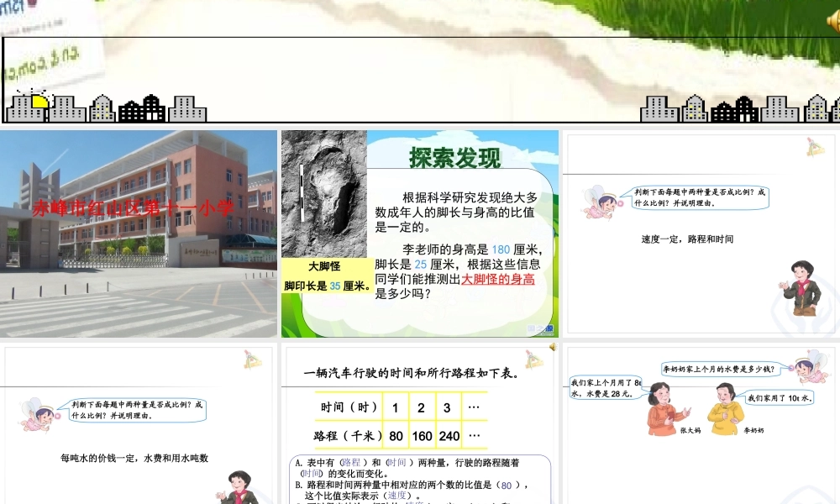Select the school building title slide thumbnail
This screenshot has width=840, height=504.
coord(139,234)
